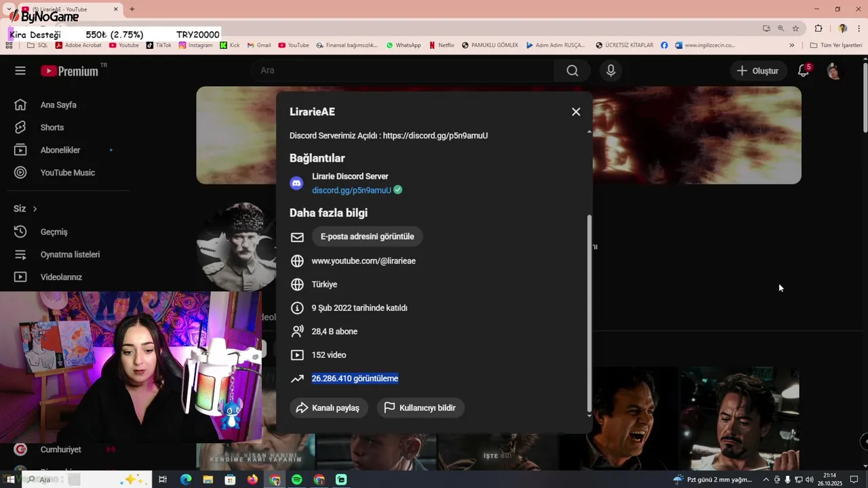Image resolution: width=868 pixels, height=488 pixels.
Task: Open a new browser tab
Action: (x=132, y=9)
